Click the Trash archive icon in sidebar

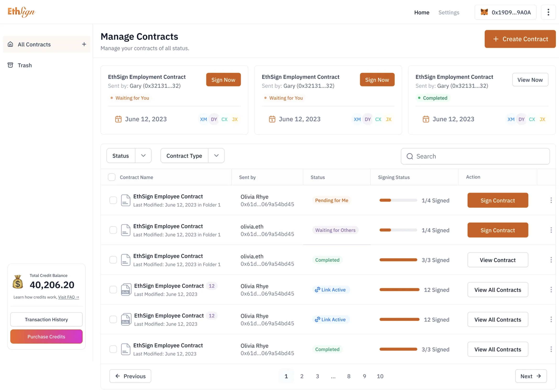pos(10,65)
